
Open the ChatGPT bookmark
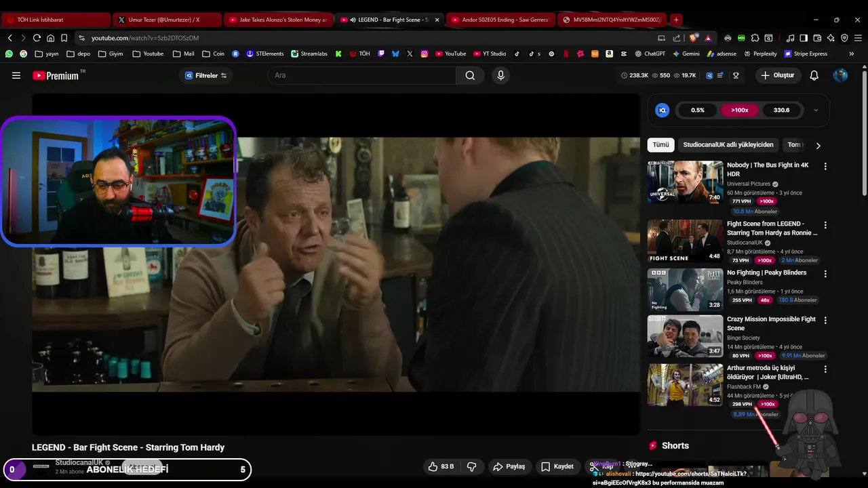click(650, 54)
